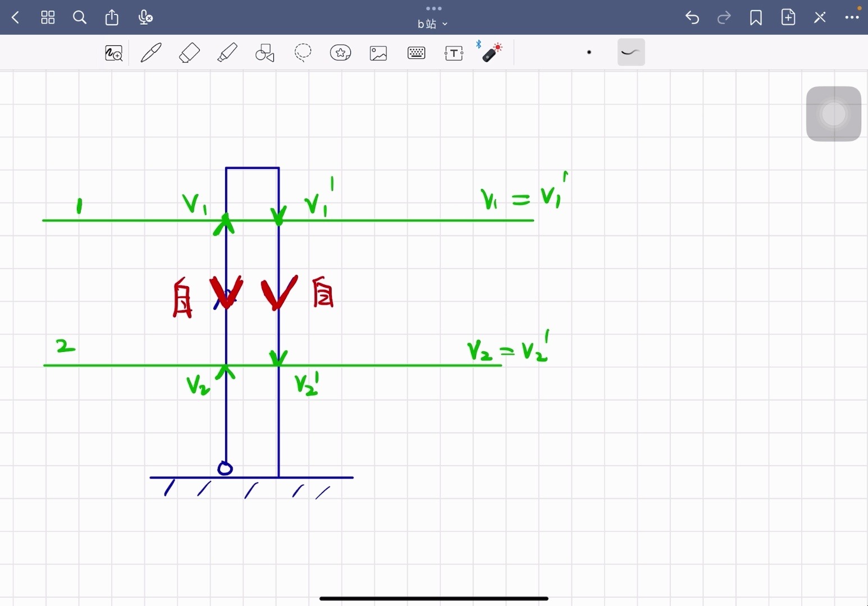Select the Shapes tool
868x606 pixels.
click(265, 53)
